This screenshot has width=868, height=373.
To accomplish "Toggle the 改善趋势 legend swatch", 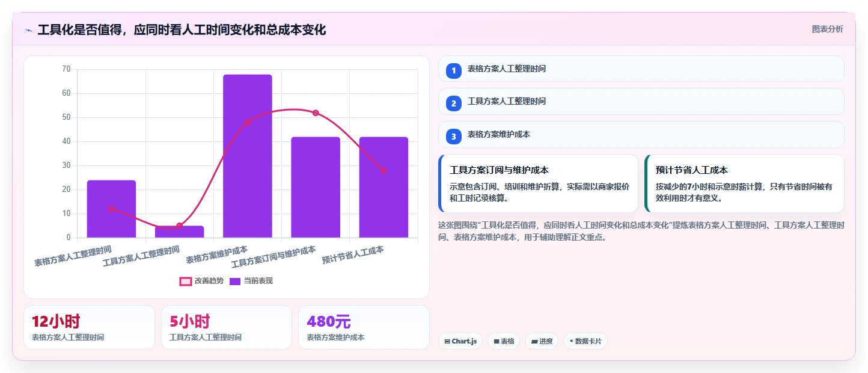I will [186, 281].
